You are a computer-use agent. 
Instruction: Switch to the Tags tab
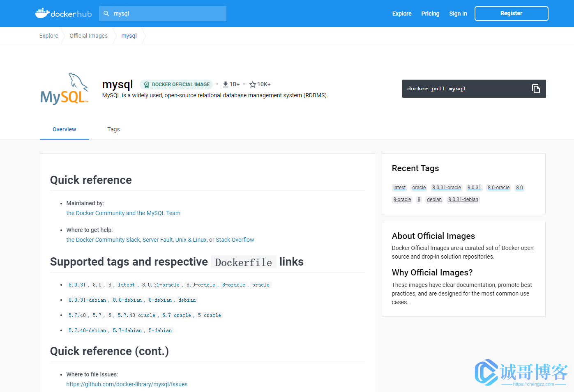click(114, 129)
